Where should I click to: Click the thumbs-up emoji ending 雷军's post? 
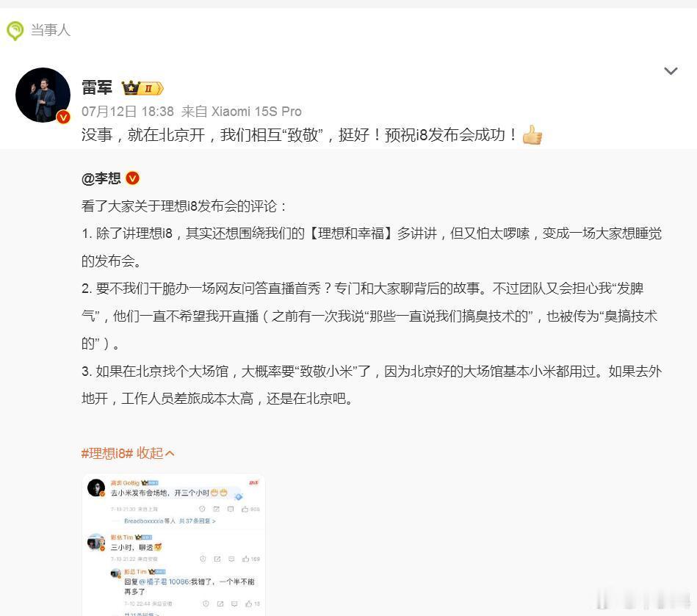pos(532,134)
